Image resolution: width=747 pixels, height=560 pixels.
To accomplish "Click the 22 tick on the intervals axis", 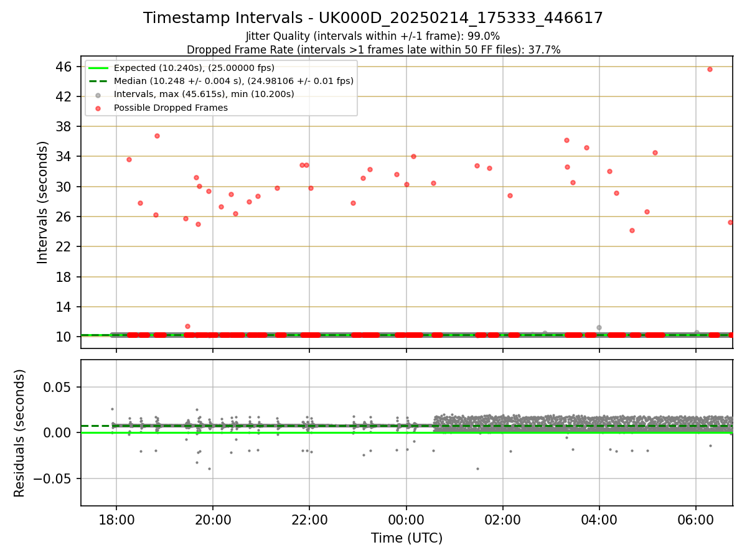I will 65,246.
